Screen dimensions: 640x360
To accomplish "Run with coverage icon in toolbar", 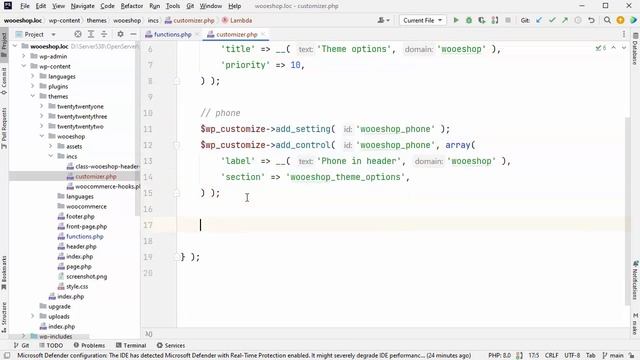I will [x=482, y=20].
